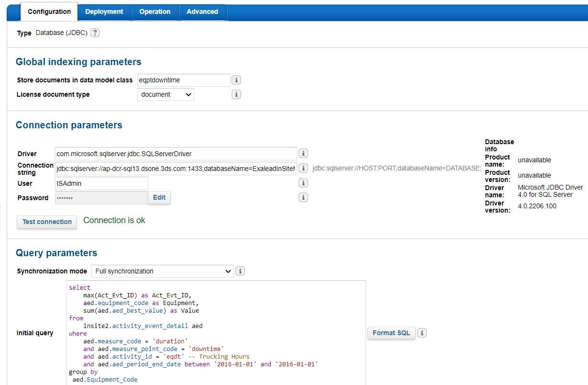The width and height of the screenshot is (588, 385).
Task: Click the help icon next to Database (JDBC)
Action: [x=95, y=33]
